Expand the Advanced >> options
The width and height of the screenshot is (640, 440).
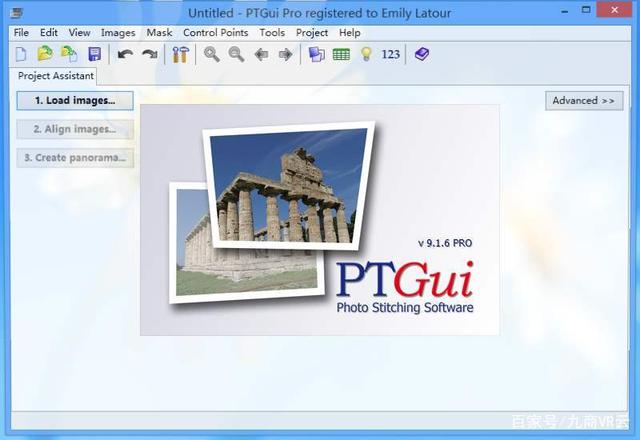[584, 100]
